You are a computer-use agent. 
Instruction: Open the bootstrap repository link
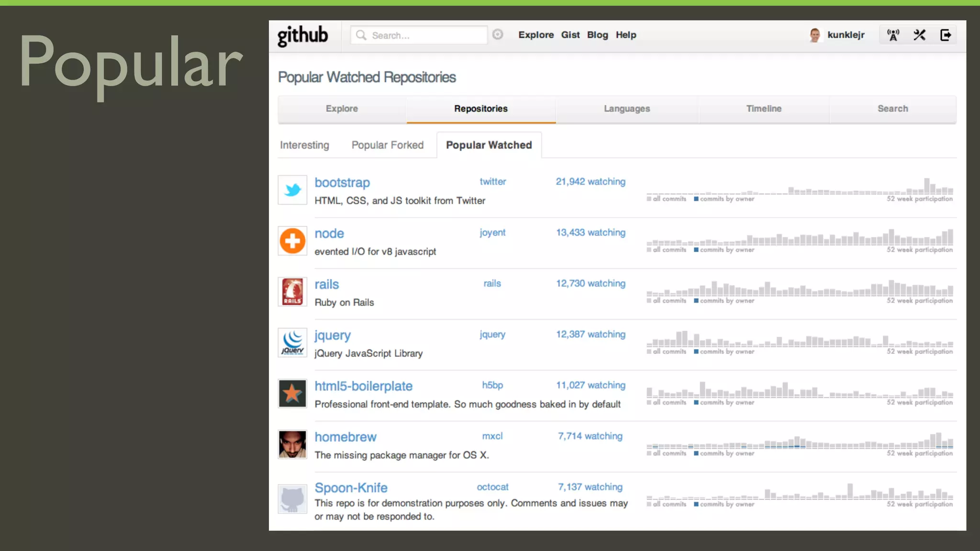342,183
